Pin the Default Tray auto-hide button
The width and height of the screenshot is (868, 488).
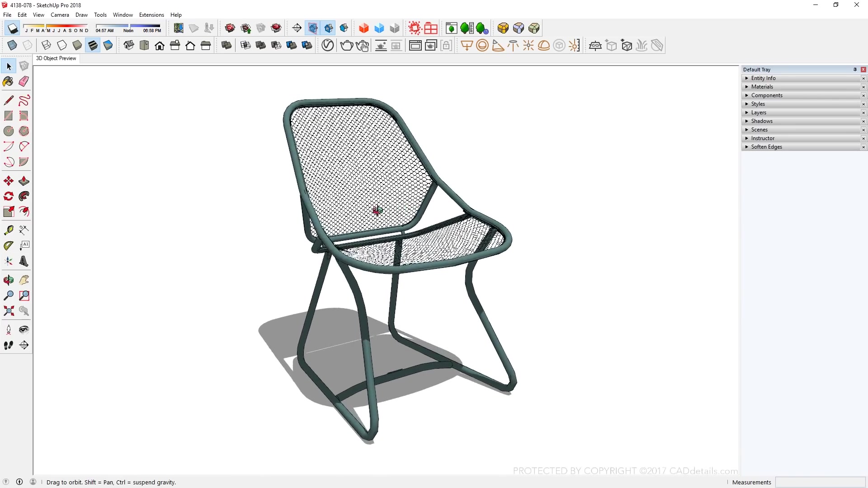tap(855, 70)
